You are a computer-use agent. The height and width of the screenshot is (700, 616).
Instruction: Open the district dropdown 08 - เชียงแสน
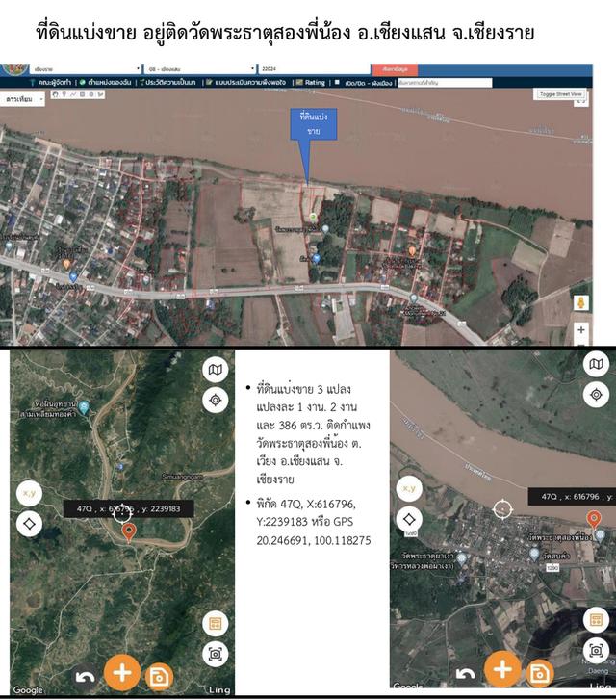(200, 69)
